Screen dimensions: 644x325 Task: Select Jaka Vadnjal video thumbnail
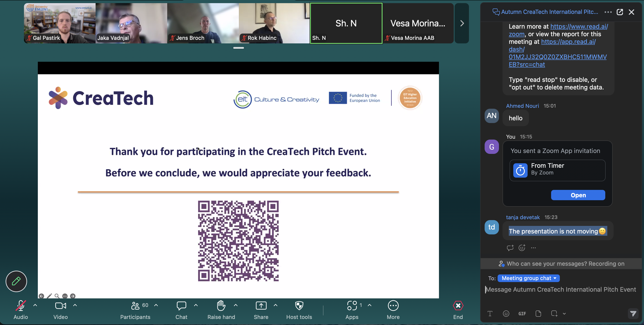point(131,23)
